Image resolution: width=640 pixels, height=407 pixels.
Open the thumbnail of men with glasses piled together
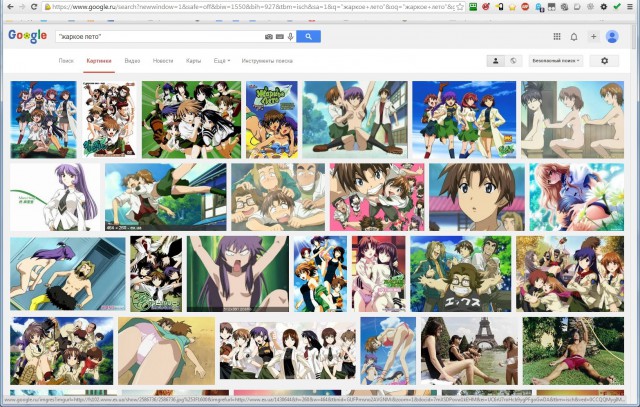[278, 197]
